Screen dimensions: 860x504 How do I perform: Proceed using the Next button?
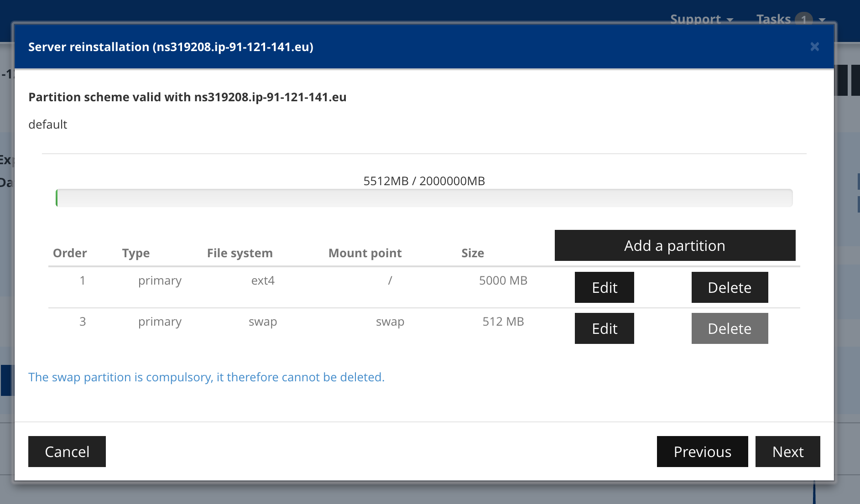point(787,452)
